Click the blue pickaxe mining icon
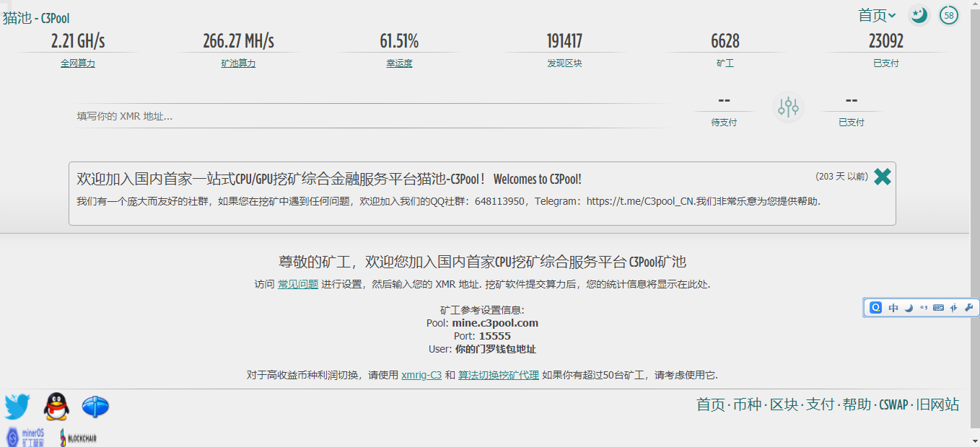980x447 pixels. click(95, 407)
